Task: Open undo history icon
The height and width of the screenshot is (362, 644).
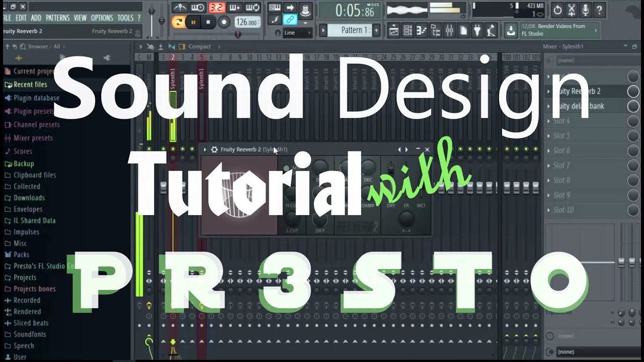Action: [x=557, y=10]
